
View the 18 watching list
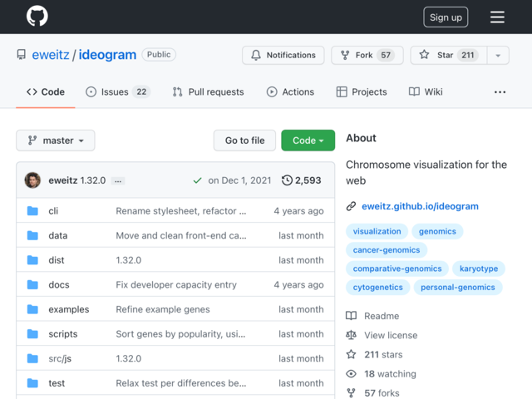381,374
